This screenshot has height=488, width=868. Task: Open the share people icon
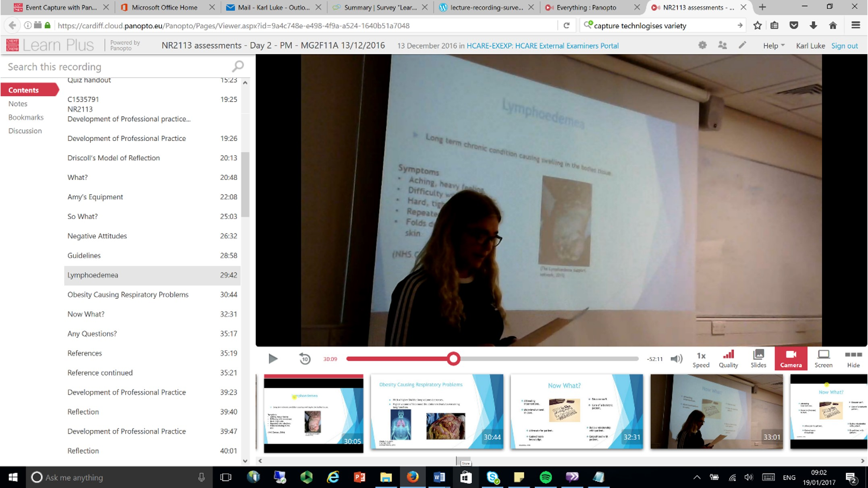[722, 45]
